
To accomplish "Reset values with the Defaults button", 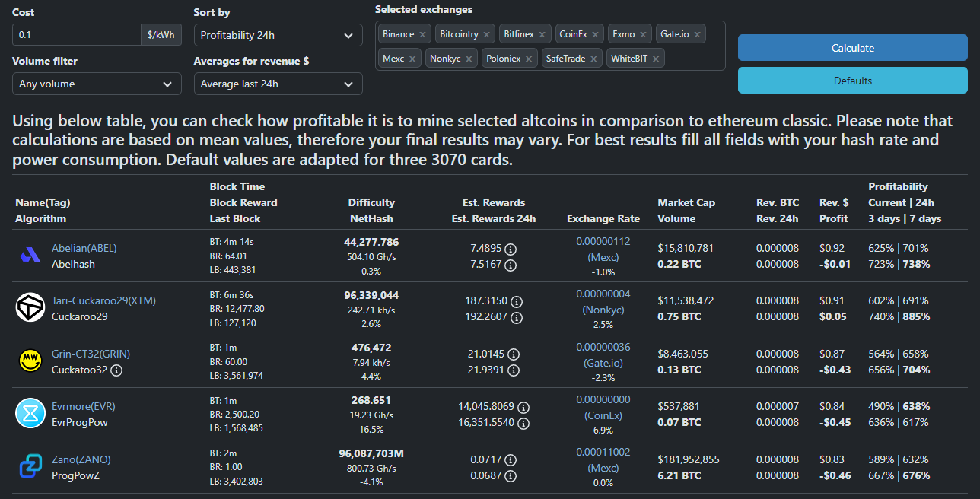I will point(853,81).
